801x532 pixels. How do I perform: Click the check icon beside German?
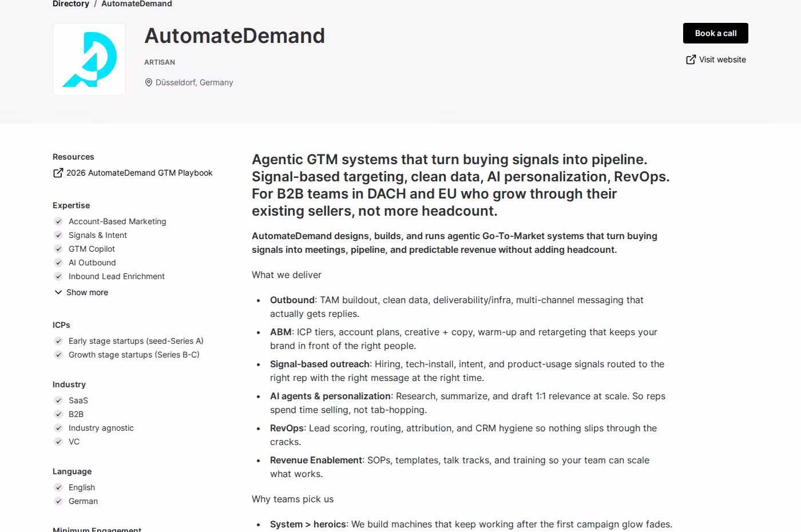tap(58, 501)
